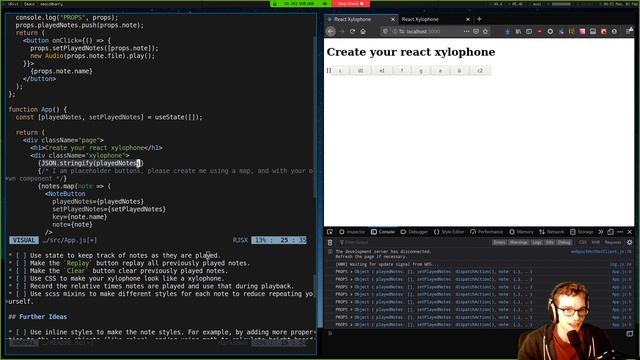The width and height of the screenshot is (640, 360).
Task: Open the Debugger devtools tab
Action: [x=414, y=232]
